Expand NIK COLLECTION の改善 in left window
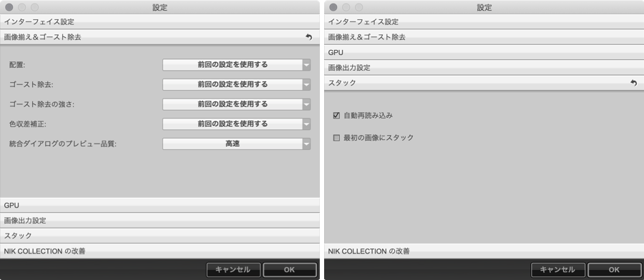The image size is (644, 280). (x=160, y=251)
